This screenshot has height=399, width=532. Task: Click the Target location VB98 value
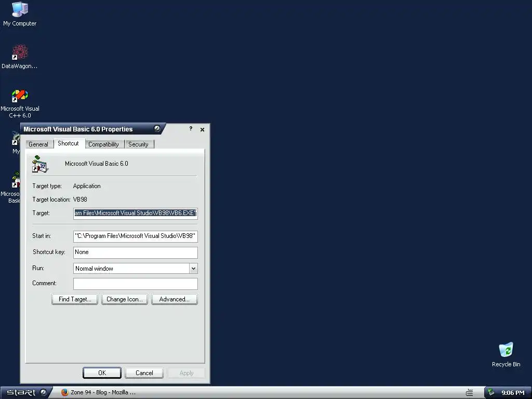pos(80,199)
